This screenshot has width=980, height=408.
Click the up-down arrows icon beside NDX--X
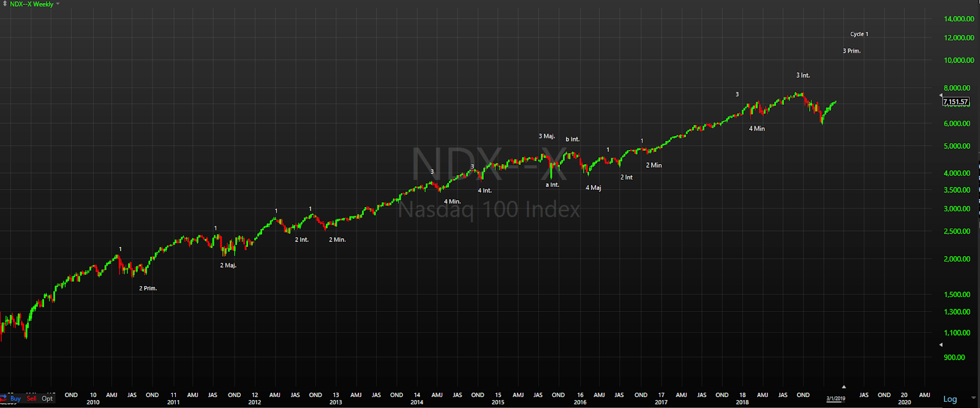5,4
